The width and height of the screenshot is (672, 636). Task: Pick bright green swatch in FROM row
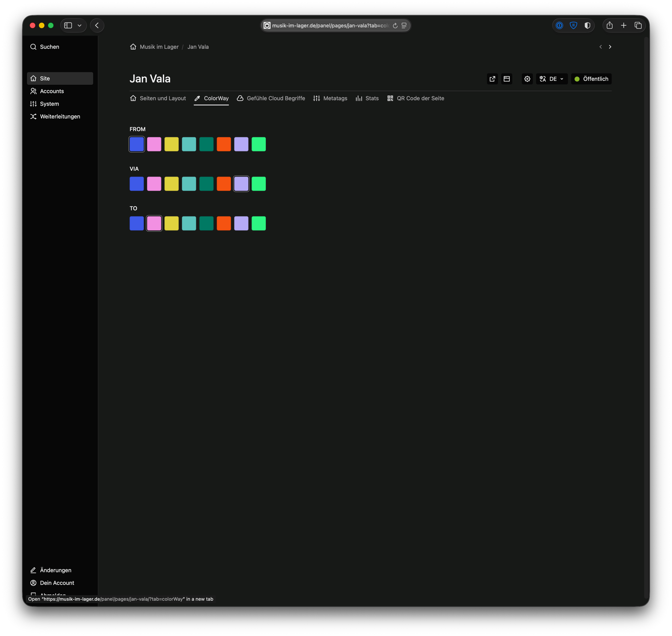259,144
